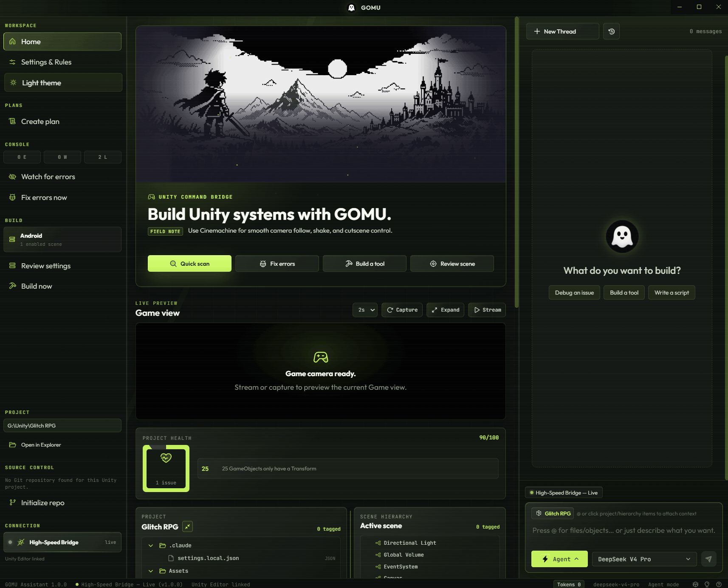Viewport: 728px width, 588px height.
Task: Select Fix errors now in sidebar
Action: point(62,197)
